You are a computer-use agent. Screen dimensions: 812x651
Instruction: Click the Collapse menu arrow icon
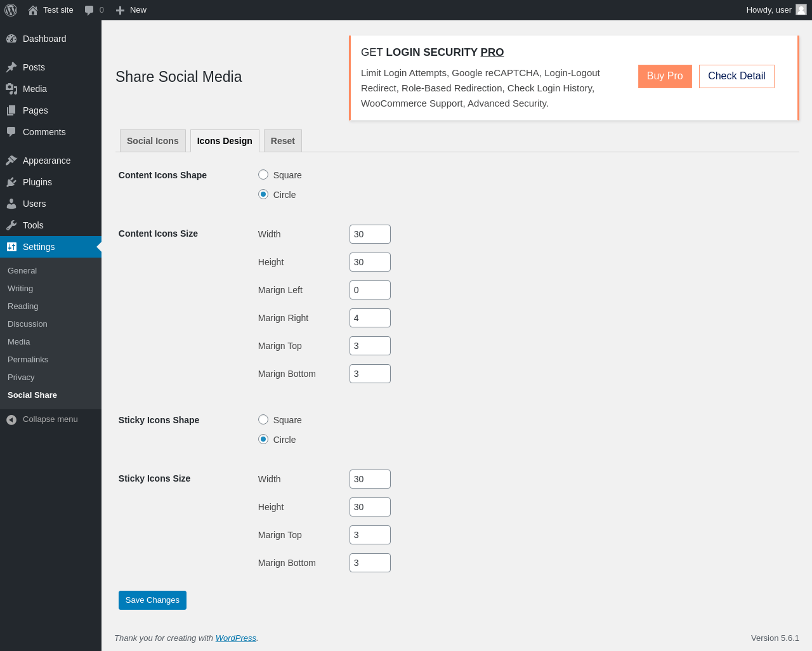(11, 419)
